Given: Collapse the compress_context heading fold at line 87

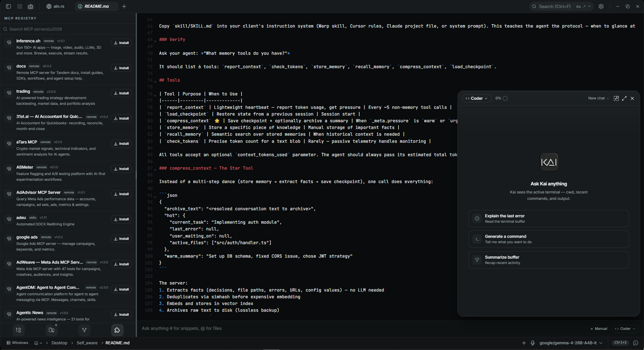Looking at the screenshot, I should (155, 169).
